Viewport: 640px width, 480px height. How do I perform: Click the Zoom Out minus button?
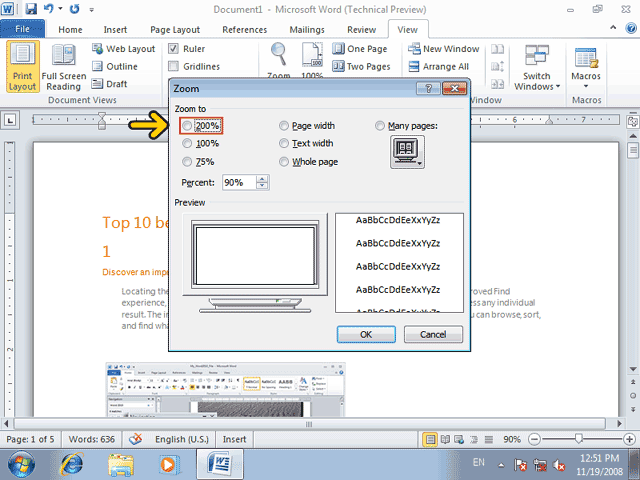[x=534, y=440]
